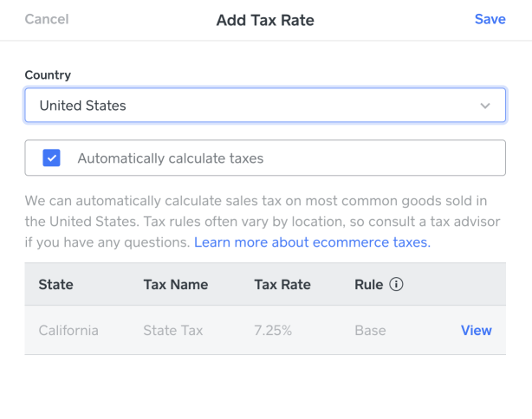This screenshot has height=419, width=532.
Task: Click the 'Automatically calculate taxes' label text
Action: (170, 158)
